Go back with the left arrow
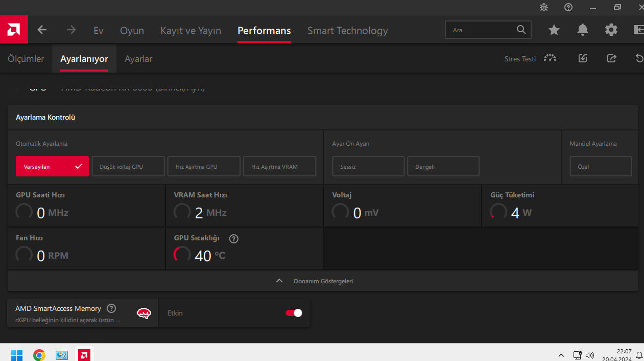The height and width of the screenshot is (361, 644). tap(42, 30)
